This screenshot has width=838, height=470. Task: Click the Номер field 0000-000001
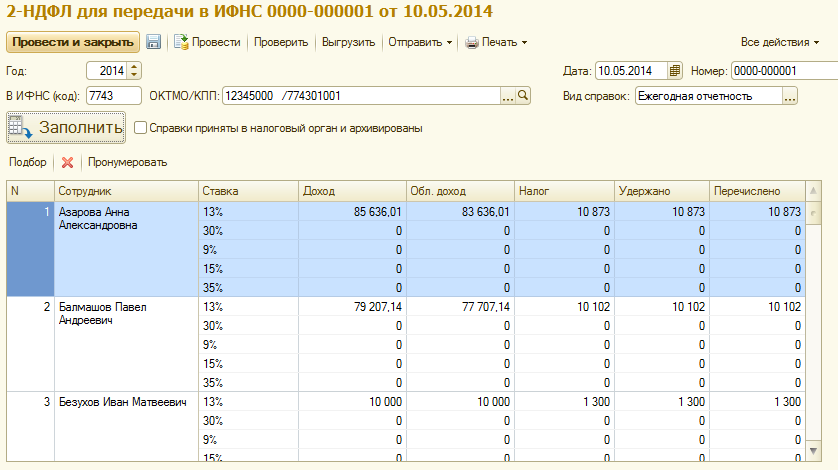(784, 71)
